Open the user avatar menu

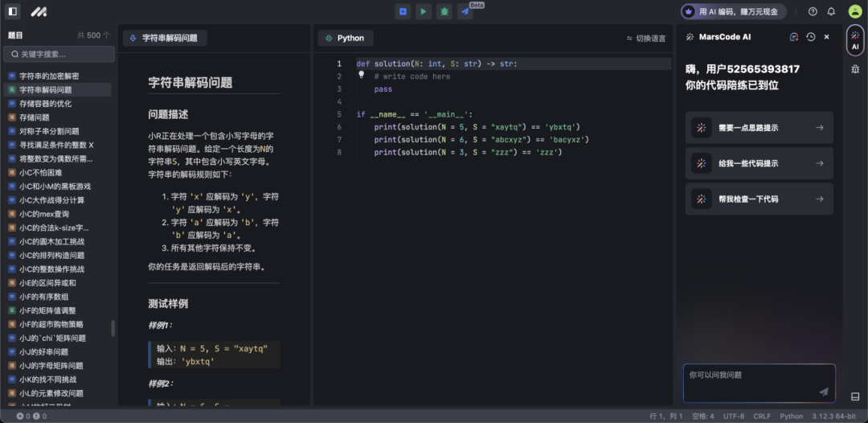[854, 11]
